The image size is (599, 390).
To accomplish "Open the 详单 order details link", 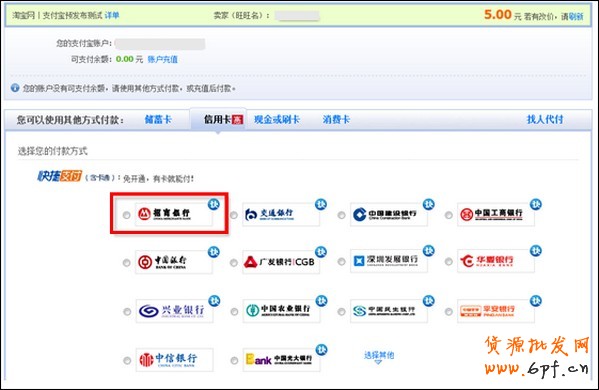I will (112, 15).
